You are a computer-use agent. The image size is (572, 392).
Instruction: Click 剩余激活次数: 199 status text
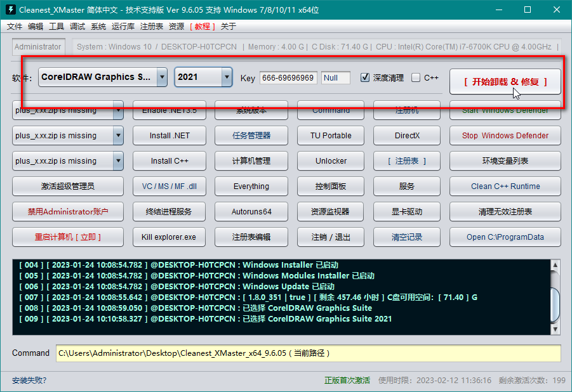(532, 381)
